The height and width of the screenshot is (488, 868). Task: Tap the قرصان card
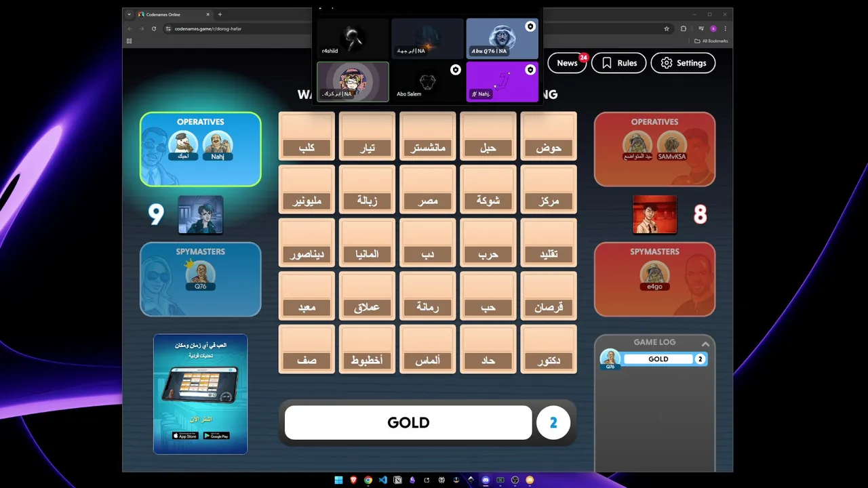[549, 296]
